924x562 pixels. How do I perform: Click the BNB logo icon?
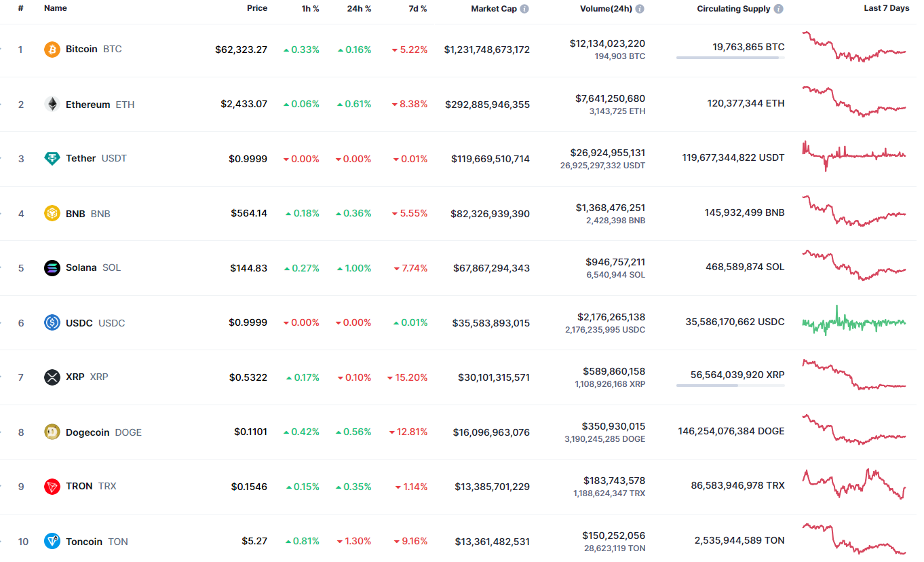click(x=52, y=214)
